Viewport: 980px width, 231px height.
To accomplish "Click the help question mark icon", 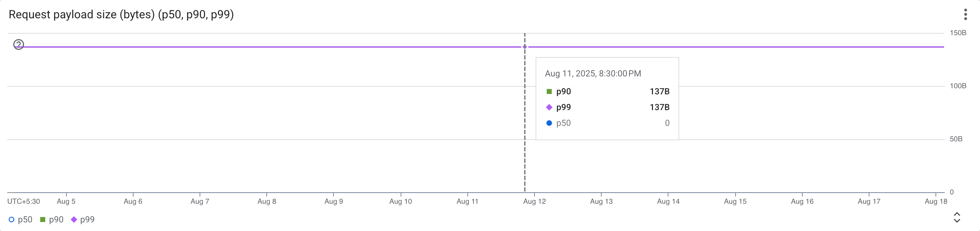I will click(x=18, y=45).
